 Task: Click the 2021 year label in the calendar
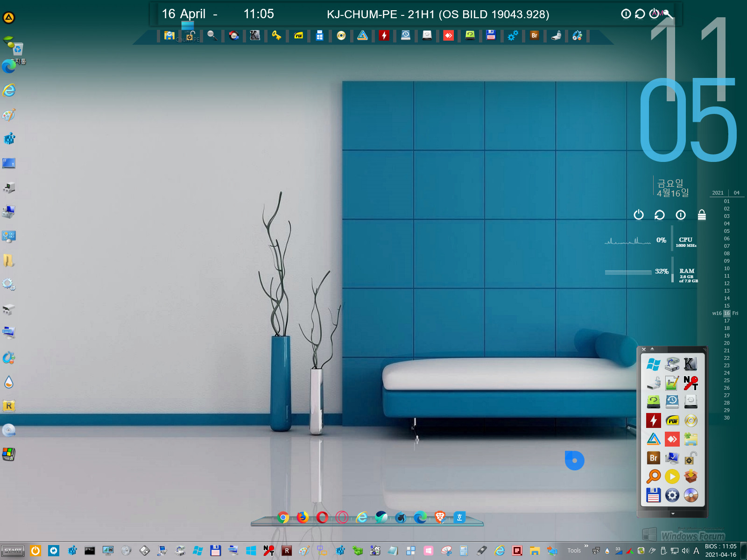tap(718, 193)
